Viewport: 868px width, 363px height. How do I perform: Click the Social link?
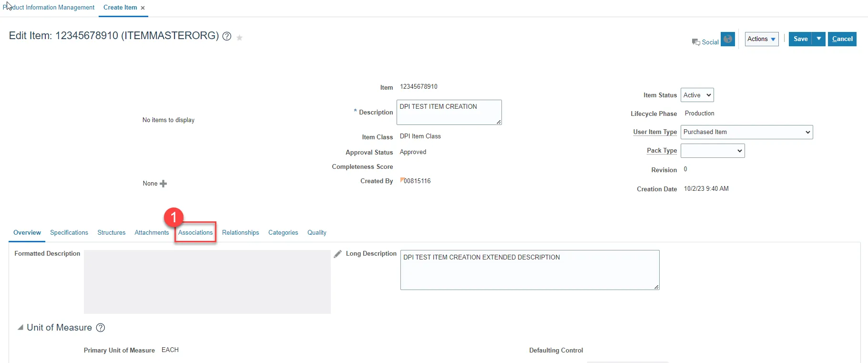click(x=710, y=42)
